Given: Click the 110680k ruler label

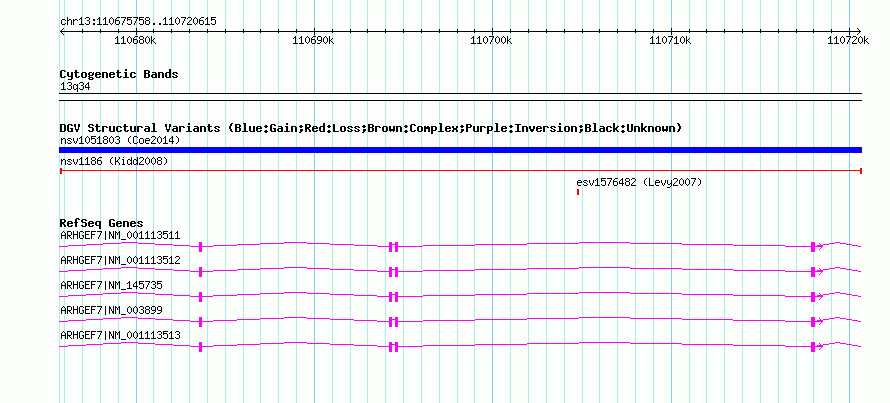Looking at the screenshot, I should (136, 40).
